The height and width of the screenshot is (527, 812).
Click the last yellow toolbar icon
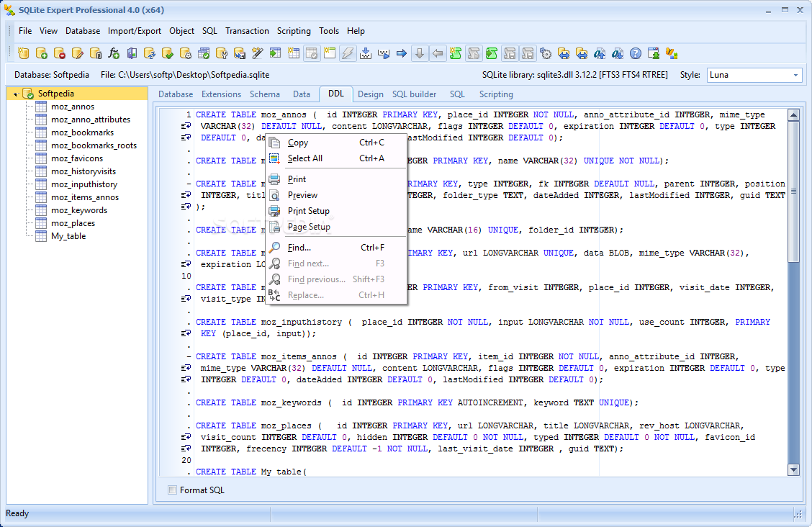(672, 53)
